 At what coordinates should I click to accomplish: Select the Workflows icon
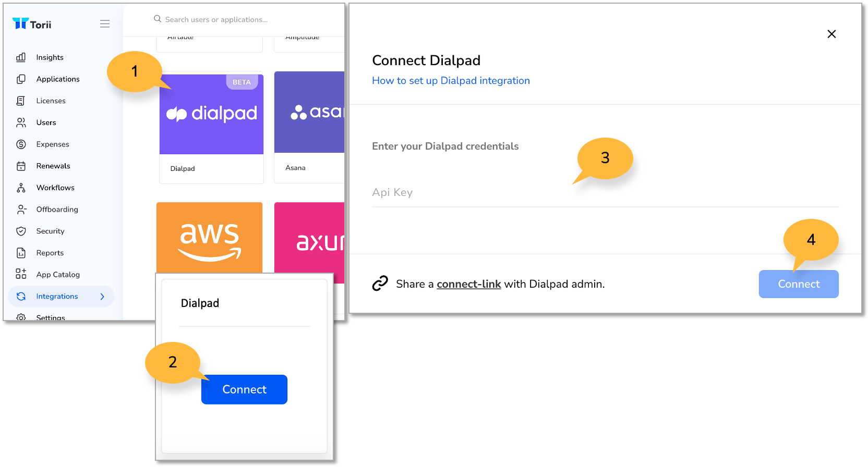[x=21, y=188]
